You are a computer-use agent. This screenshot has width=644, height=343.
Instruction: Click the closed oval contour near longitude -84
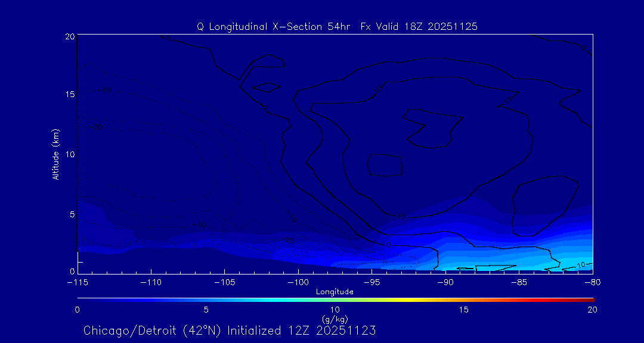point(545,205)
